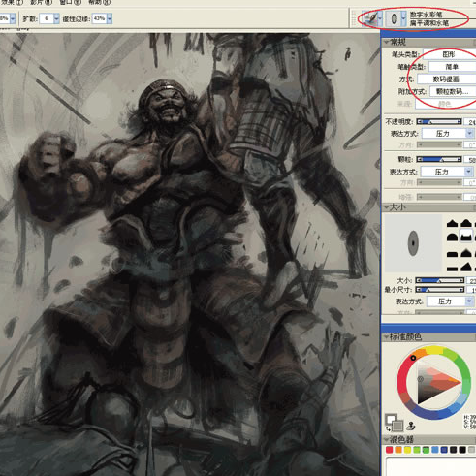Adjust the 大小 size slider track
Screen dimensions: 476x476
pyautogui.click(x=440, y=280)
